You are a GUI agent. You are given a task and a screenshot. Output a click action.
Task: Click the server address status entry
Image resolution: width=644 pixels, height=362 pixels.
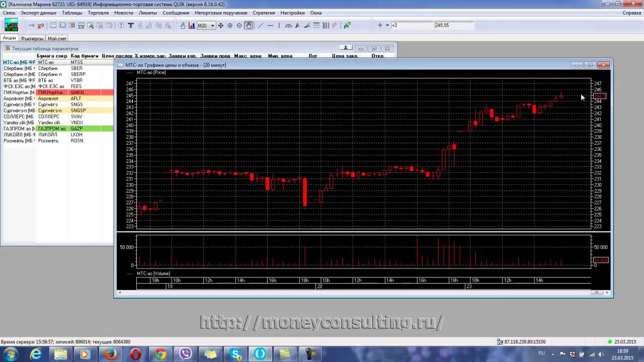(x=521, y=342)
